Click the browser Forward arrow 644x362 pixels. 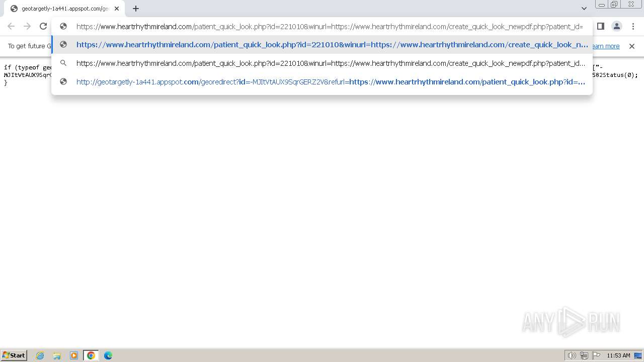tap(27, 26)
